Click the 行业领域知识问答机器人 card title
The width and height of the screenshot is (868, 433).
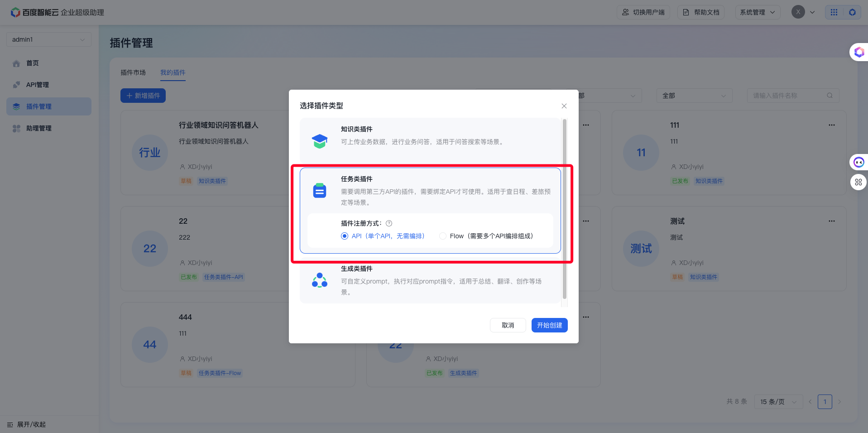(x=219, y=125)
